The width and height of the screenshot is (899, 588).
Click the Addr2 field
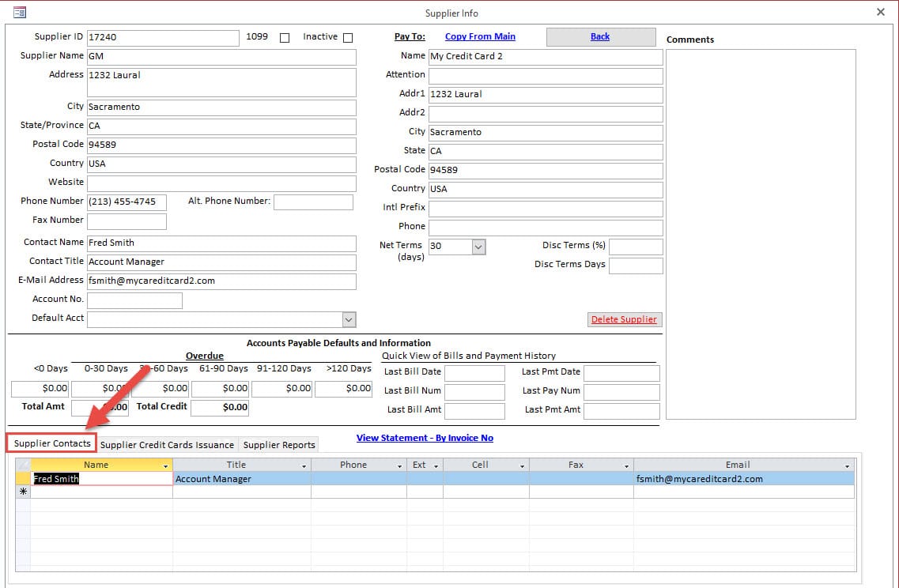[x=546, y=114]
